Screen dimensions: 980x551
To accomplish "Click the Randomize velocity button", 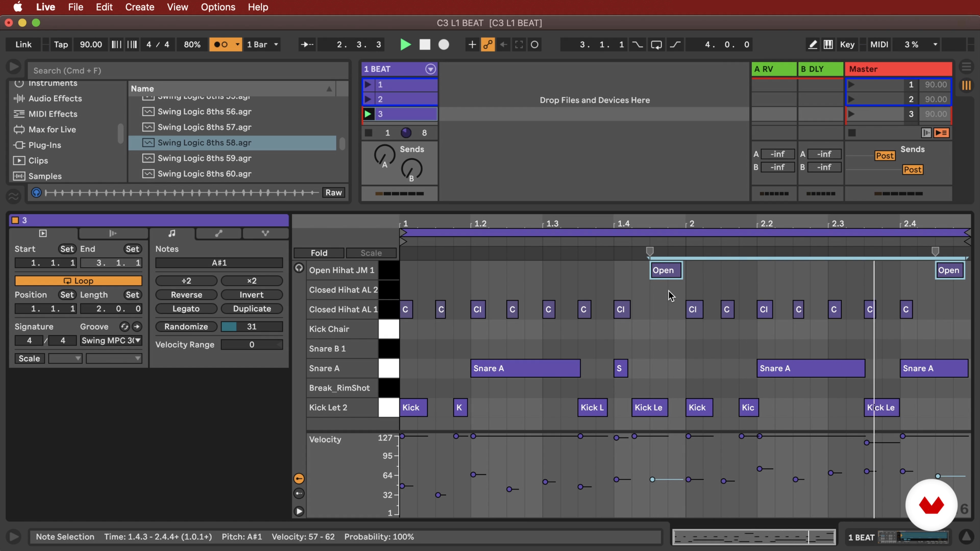I will [x=186, y=326].
